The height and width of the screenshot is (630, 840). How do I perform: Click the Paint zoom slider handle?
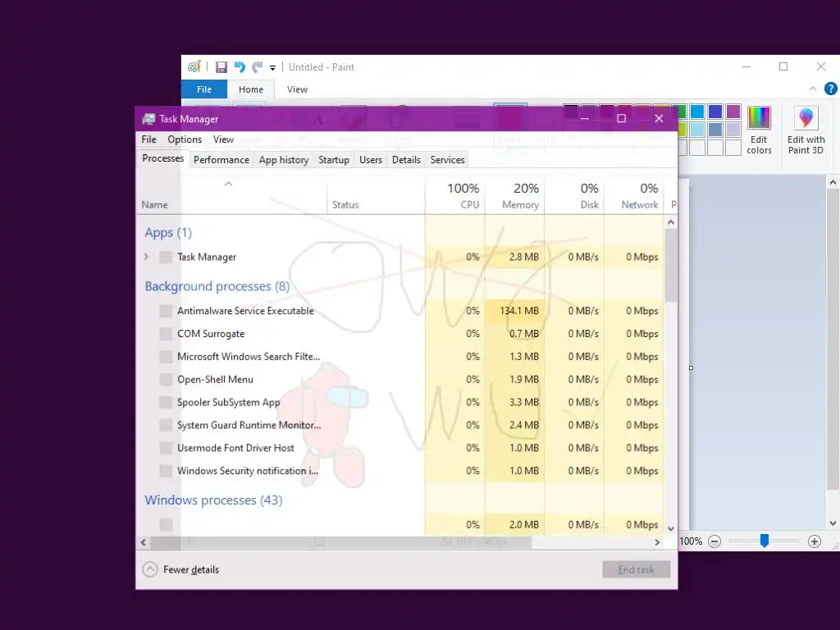point(765,541)
